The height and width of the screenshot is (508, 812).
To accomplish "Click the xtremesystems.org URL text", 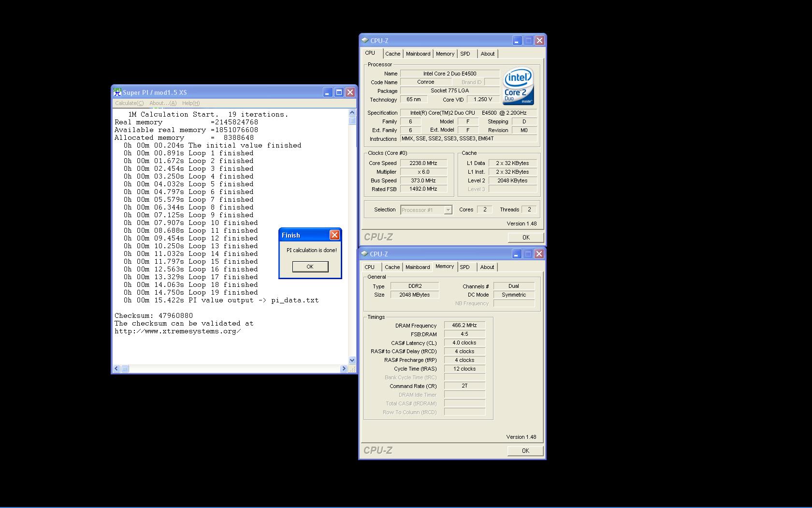I will click(177, 331).
